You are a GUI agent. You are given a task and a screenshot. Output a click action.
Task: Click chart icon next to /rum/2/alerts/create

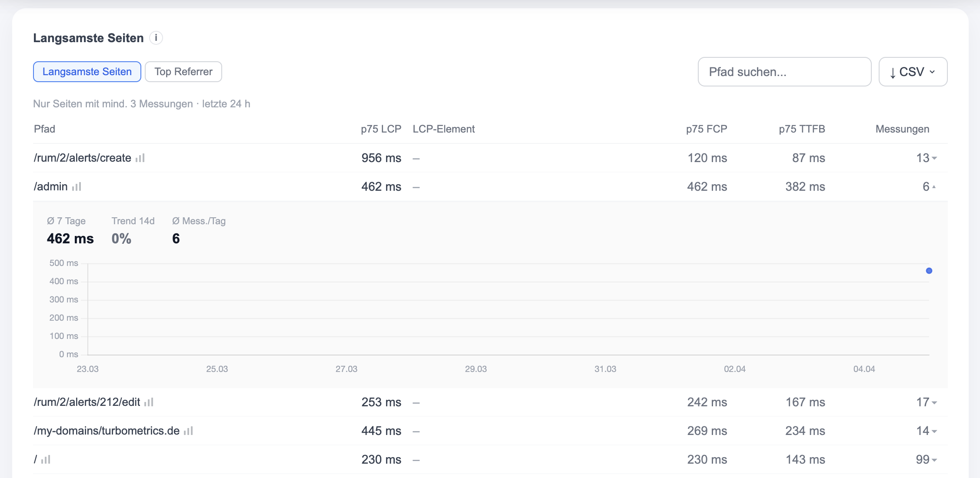coord(140,158)
